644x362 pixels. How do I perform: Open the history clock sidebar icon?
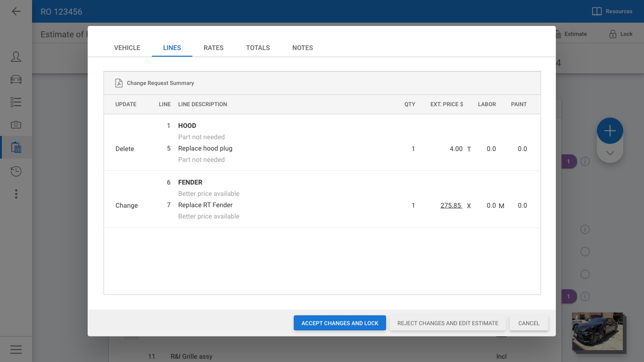pos(16,171)
